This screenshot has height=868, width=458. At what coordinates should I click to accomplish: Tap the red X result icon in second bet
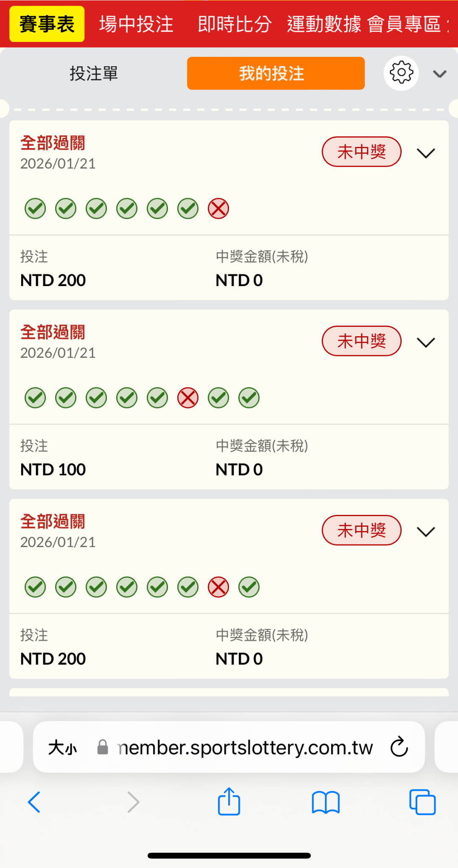pyautogui.click(x=188, y=398)
